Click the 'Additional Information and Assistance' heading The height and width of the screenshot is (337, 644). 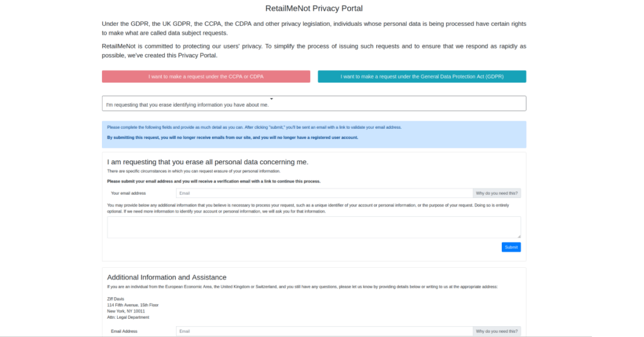[167, 277]
